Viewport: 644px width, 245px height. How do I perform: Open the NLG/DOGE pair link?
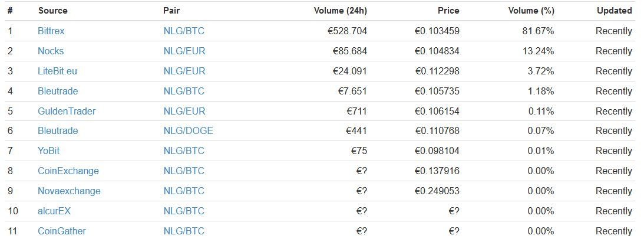[x=188, y=130]
